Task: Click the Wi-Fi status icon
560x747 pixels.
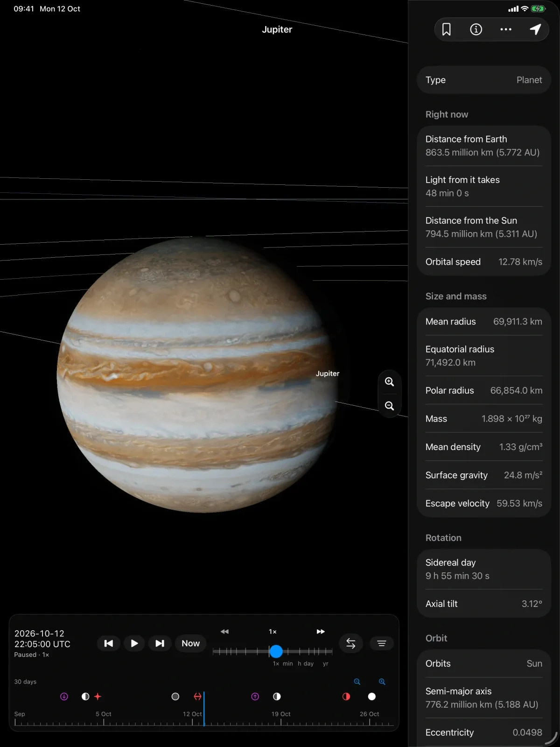Action: [x=525, y=9]
